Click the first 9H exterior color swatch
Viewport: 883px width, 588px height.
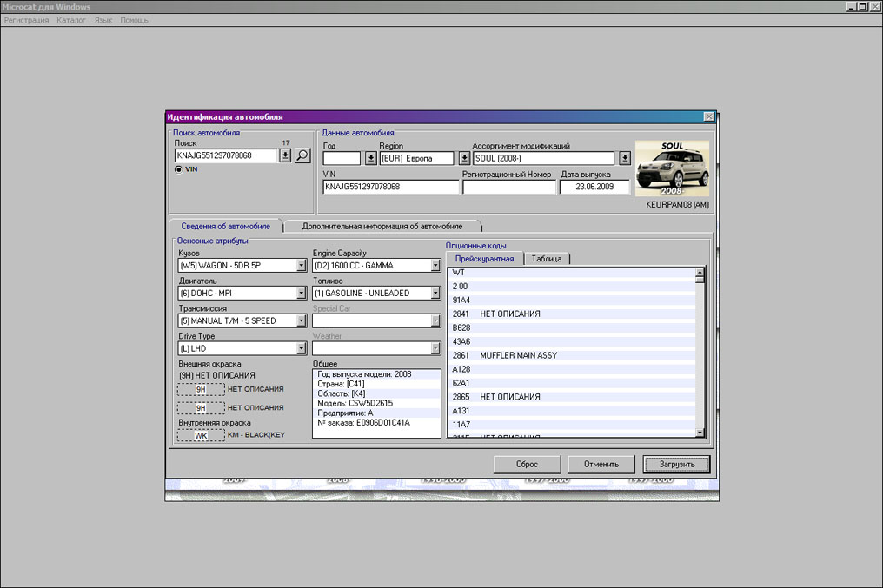[x=201, y=390]
